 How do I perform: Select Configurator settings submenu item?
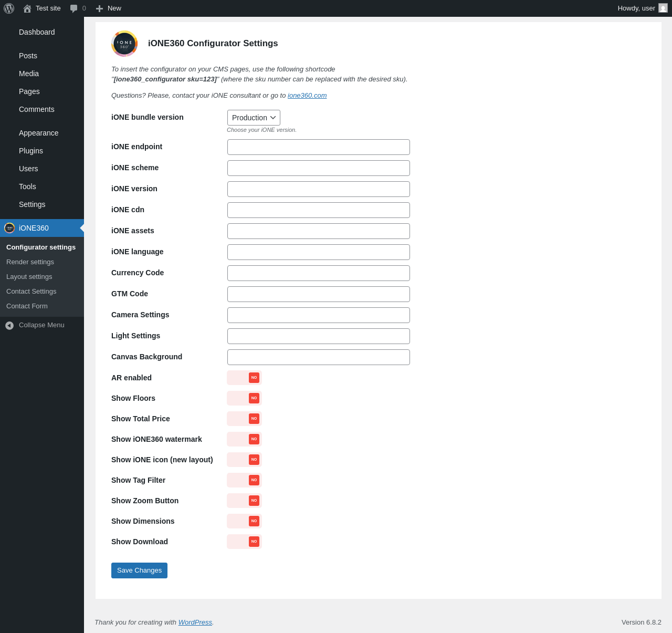click(41, 247)
